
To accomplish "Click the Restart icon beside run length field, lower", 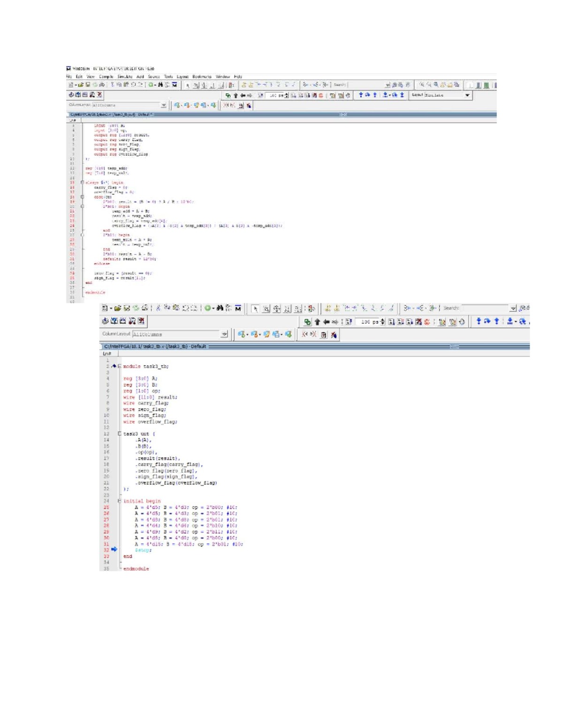I will 348,322.
